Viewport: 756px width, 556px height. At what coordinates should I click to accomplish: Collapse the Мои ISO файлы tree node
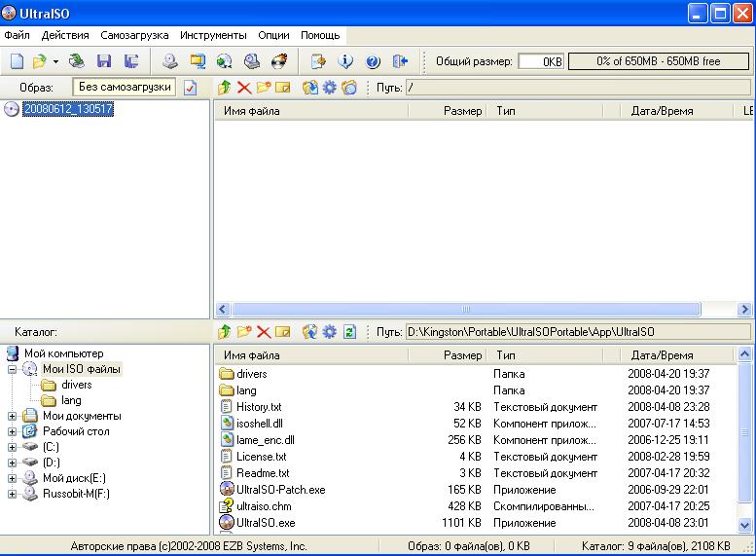point(12,370)
